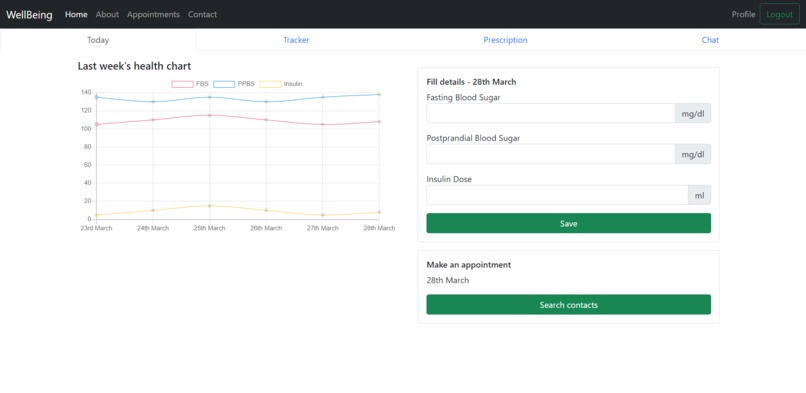Focus the Insulin Dose input
The image size is (806, 393).
(x=557, y=195)
